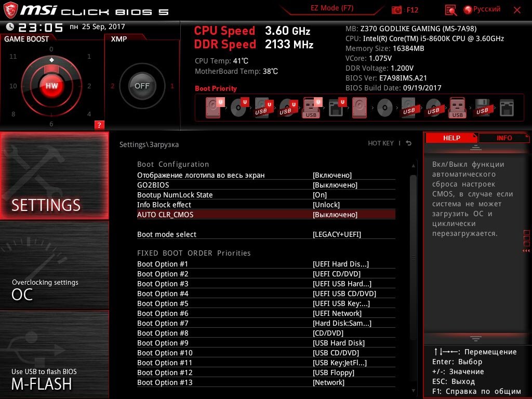Image resolution: width=532 pixels, height=399 pixels.
Task: Click the UEFI network boot priority icon
Action: click(337, 108)
